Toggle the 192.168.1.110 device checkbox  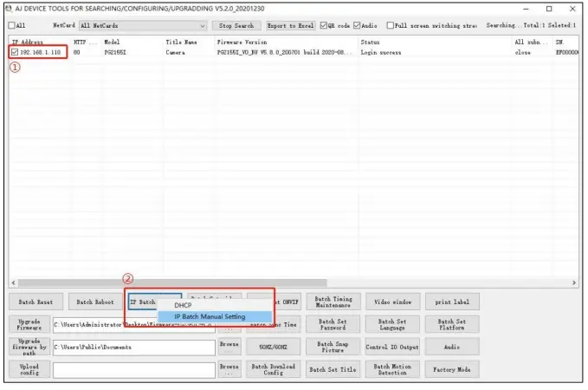point(15,52)
